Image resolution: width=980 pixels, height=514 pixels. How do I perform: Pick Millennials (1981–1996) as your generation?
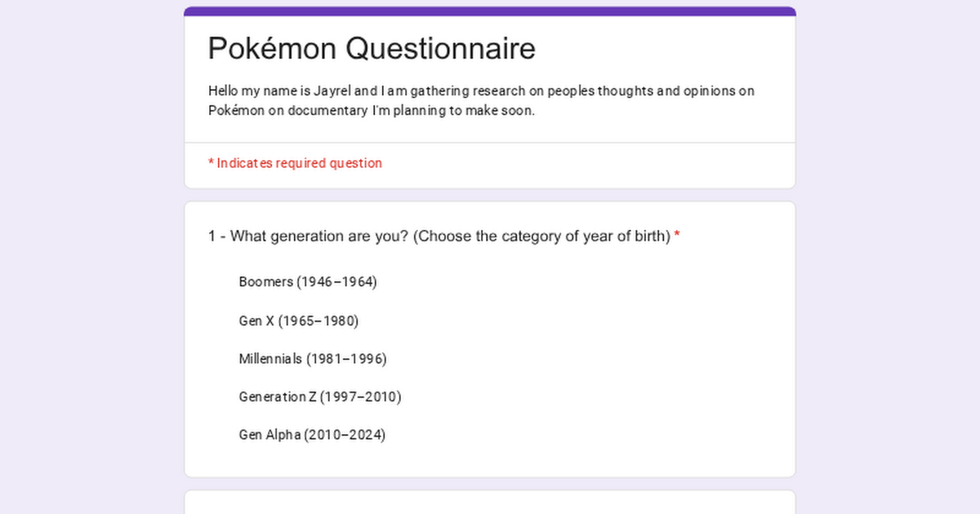click(312, 359)
